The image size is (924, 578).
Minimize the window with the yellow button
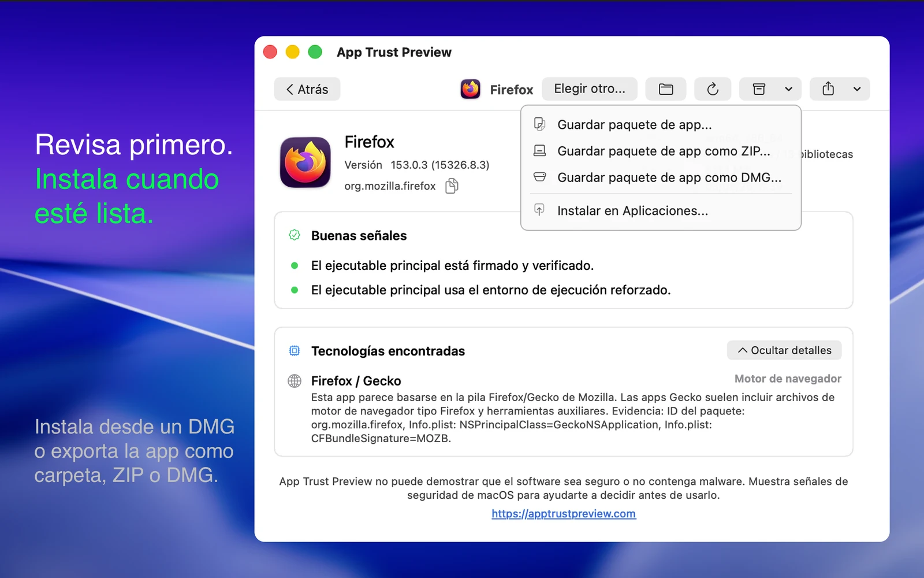click(293, 52)
